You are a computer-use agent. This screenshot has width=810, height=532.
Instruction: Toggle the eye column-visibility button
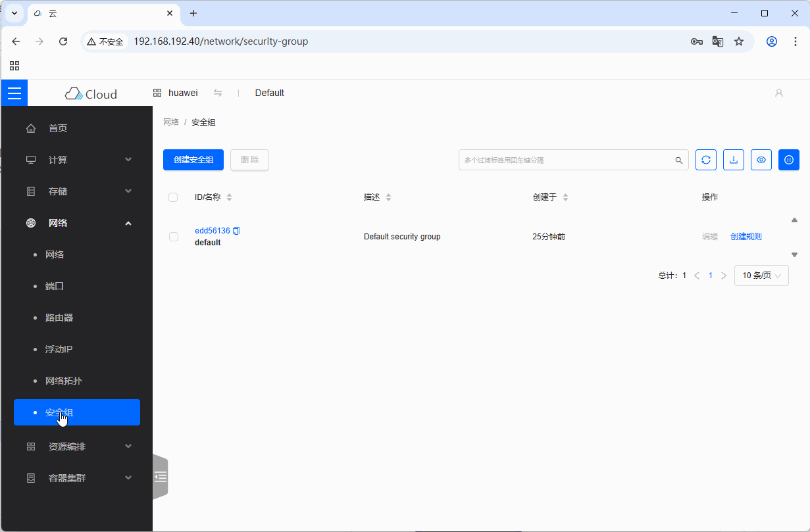pos(761,160)
